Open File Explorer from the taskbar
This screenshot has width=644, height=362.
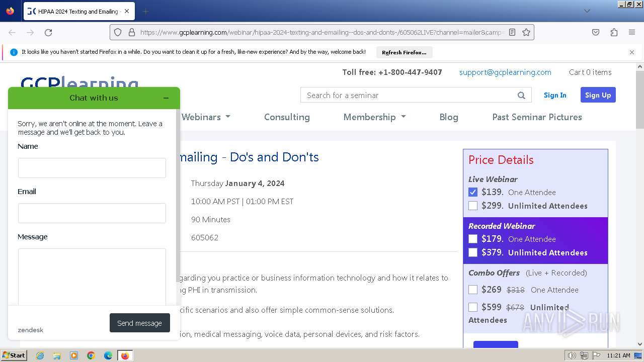57,355
